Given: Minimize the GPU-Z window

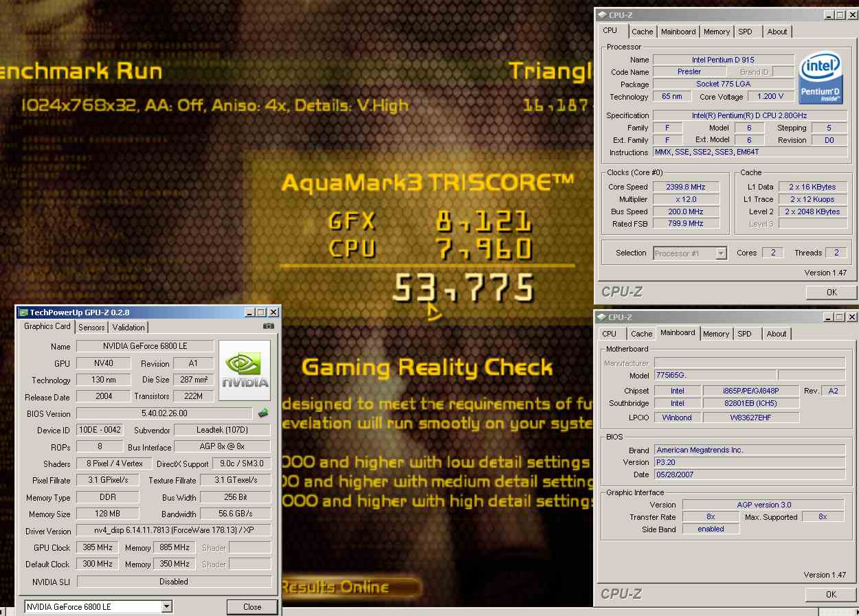Looking at the screenshot, I should (251, 312).
